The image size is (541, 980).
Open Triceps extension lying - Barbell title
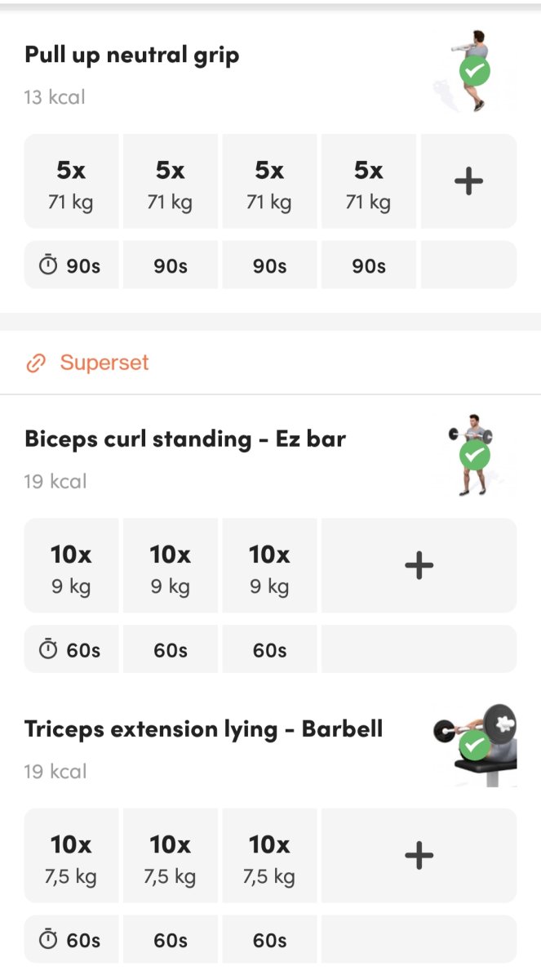[x=203, y=729]
